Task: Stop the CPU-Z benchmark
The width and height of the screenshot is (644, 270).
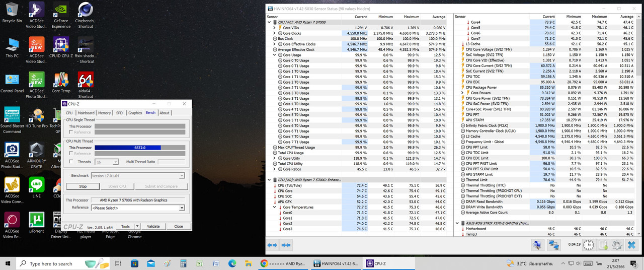Action: pos(83,186)
